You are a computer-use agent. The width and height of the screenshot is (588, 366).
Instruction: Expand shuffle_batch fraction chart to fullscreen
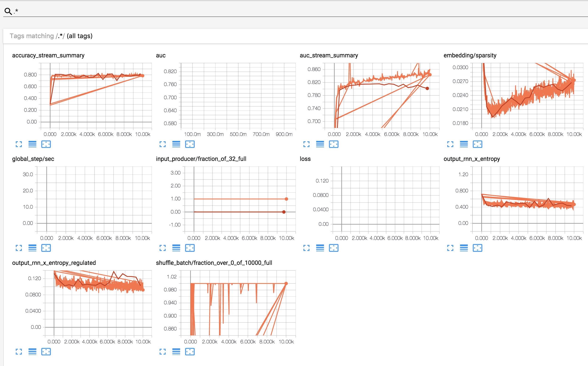[x=163, y=352]
